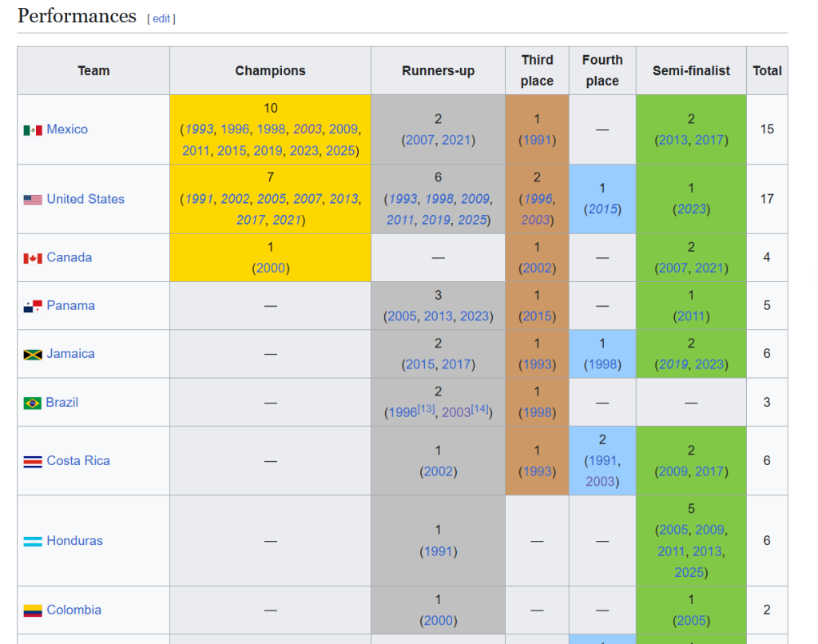Click the Total column header

click(x=768, y=70)
